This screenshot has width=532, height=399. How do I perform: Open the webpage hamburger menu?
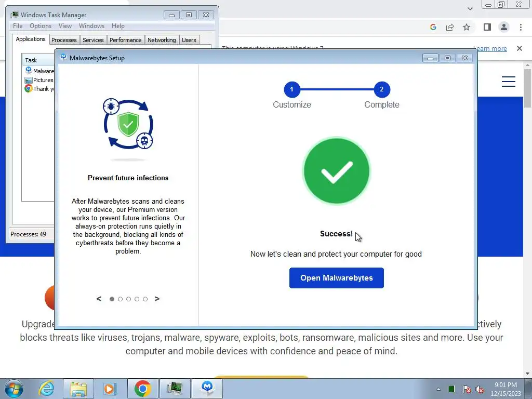pos(509,82)
